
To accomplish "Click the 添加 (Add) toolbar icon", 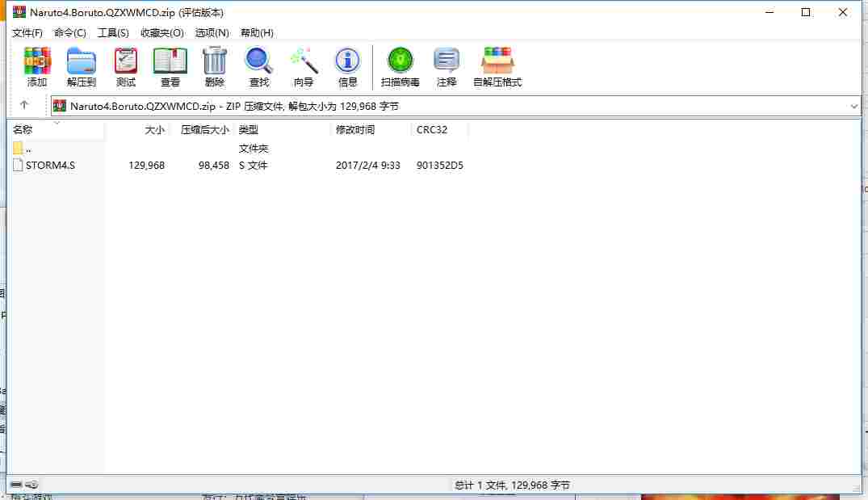I will pyautogui.click(x=37, y=67).
